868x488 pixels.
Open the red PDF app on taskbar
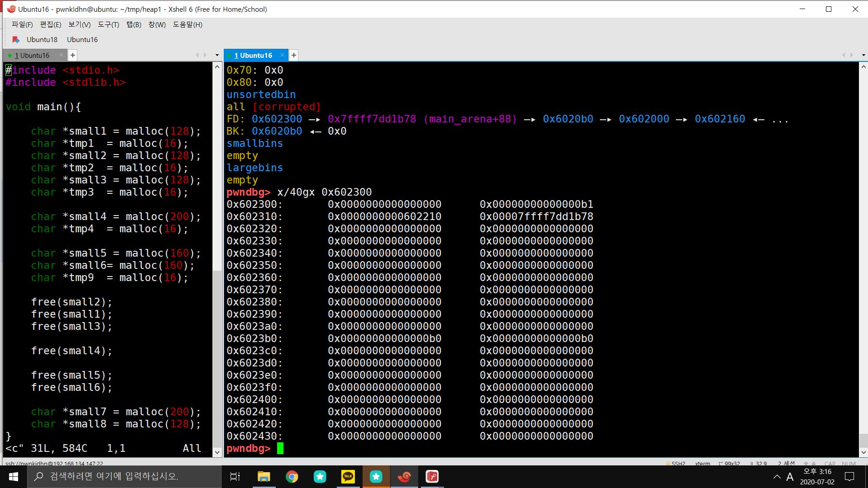tap(432, 477)
